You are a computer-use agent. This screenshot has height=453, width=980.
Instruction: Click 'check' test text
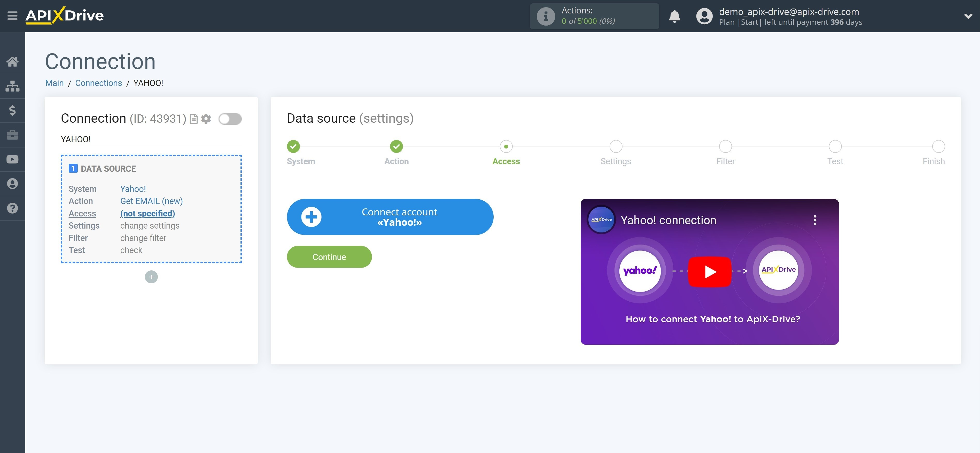[131, 250]
